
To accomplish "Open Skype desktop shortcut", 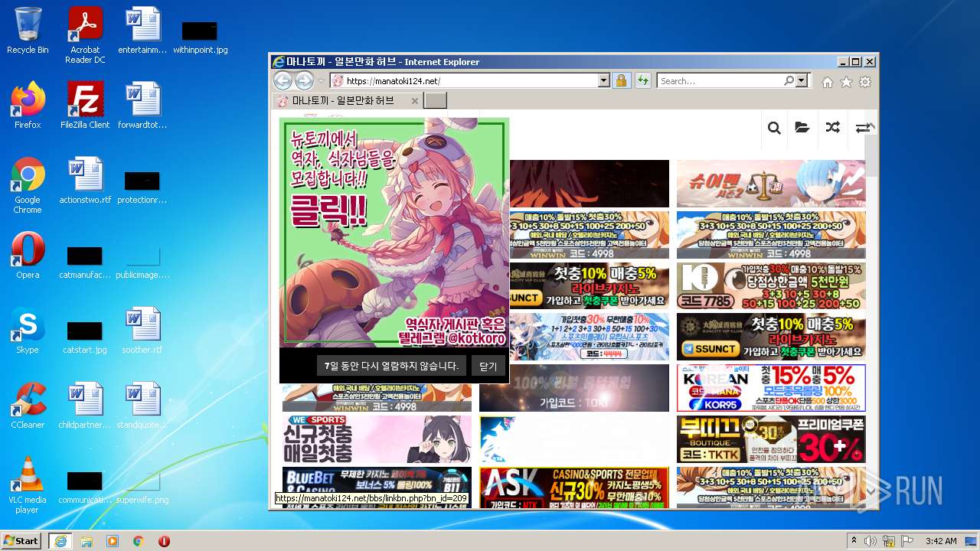I will tap(28, 331).
